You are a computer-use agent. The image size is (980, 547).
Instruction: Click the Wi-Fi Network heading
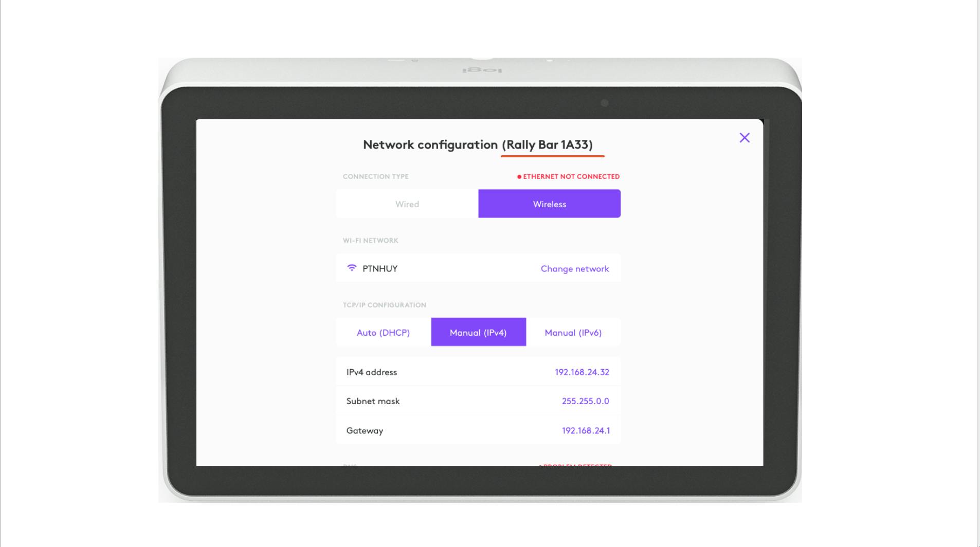(370, 240)
